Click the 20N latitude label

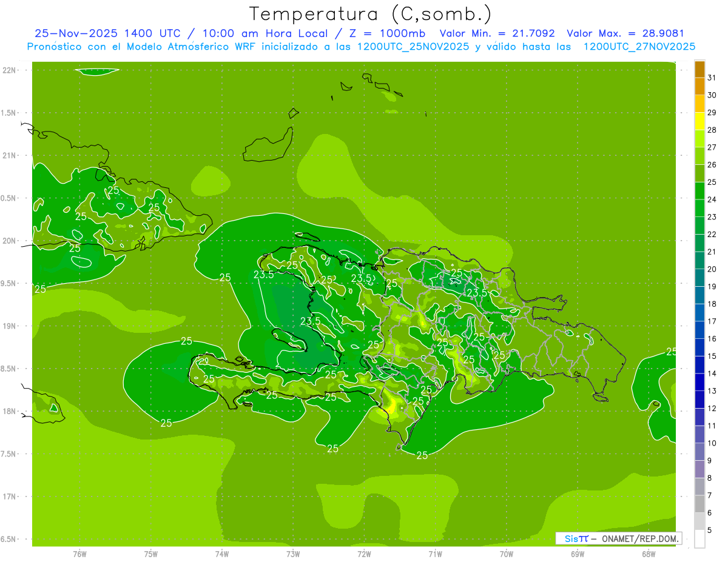(9, 241)
